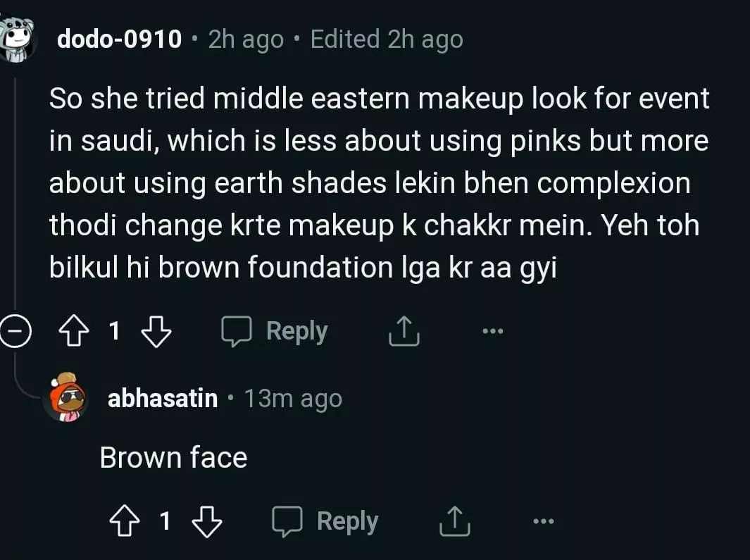This screenshot has width=750, height=560.
Task: Reply to abhasatin's comment
Action: 325,522
